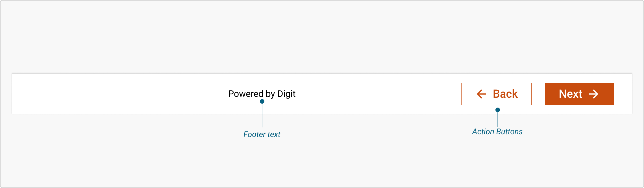Click the right arrow icon inside Next button
The image size is (644, 188).
594,94
